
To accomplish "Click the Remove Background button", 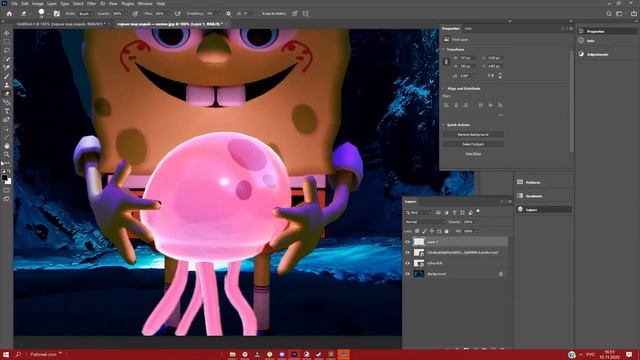I will (473, 134).
